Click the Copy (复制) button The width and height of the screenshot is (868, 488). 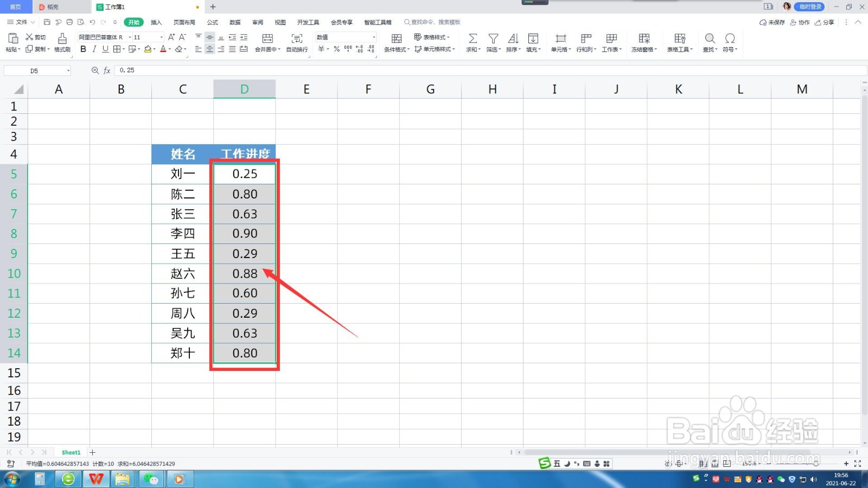point(37,49)
